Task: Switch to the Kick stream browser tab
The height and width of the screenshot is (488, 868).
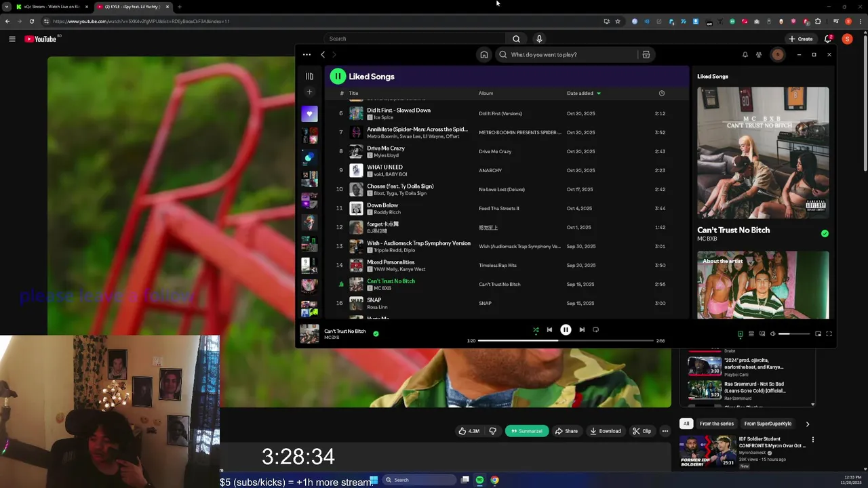Action: 53,7
